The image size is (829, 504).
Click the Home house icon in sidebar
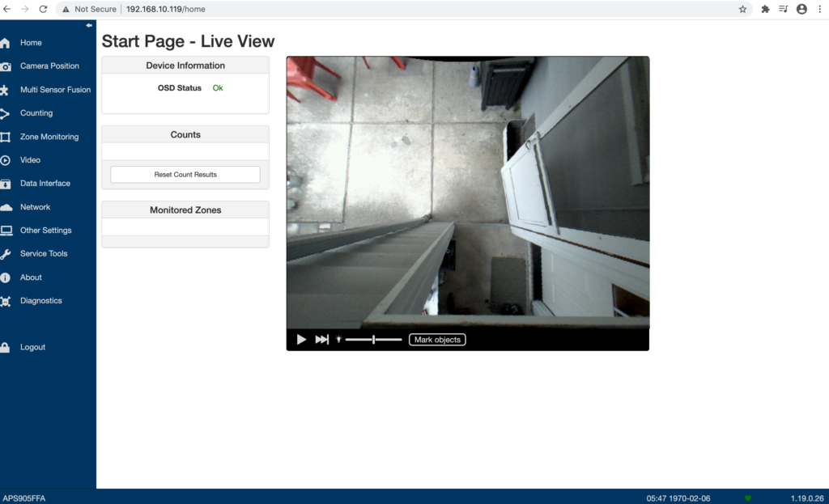point(5,44)
